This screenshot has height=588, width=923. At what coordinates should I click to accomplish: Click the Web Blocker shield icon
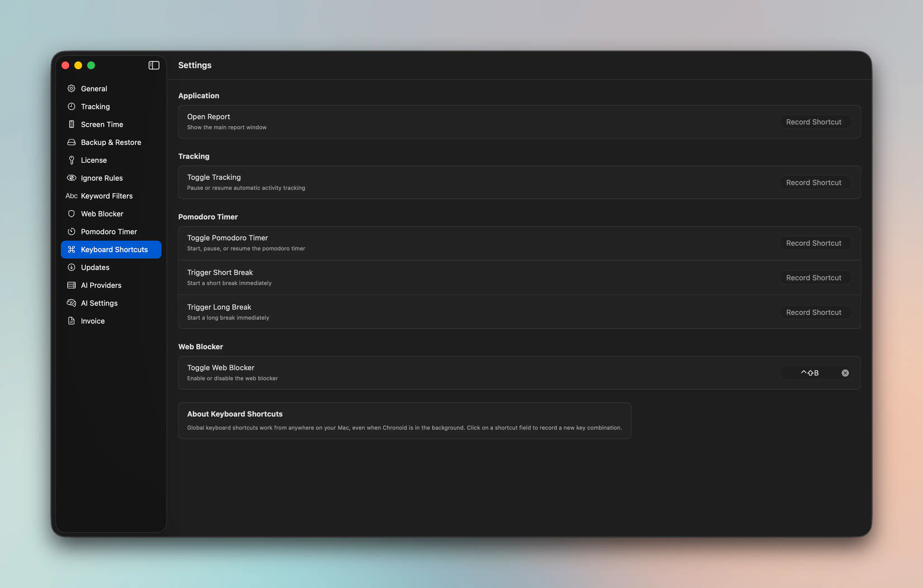pyautogui.click(x=71, y=214)
